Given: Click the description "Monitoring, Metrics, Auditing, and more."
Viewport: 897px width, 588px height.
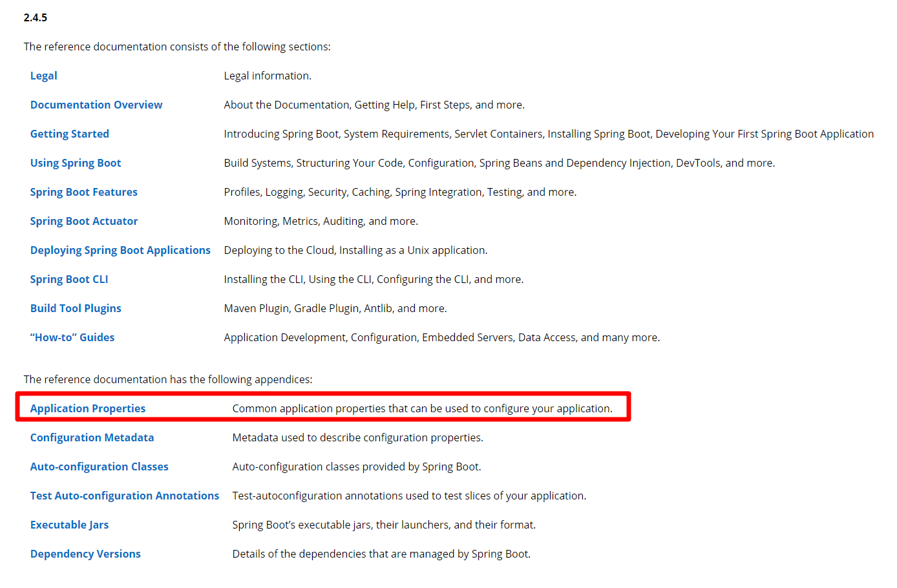Looking at the screenshot, I should click(x=321, y=221).
